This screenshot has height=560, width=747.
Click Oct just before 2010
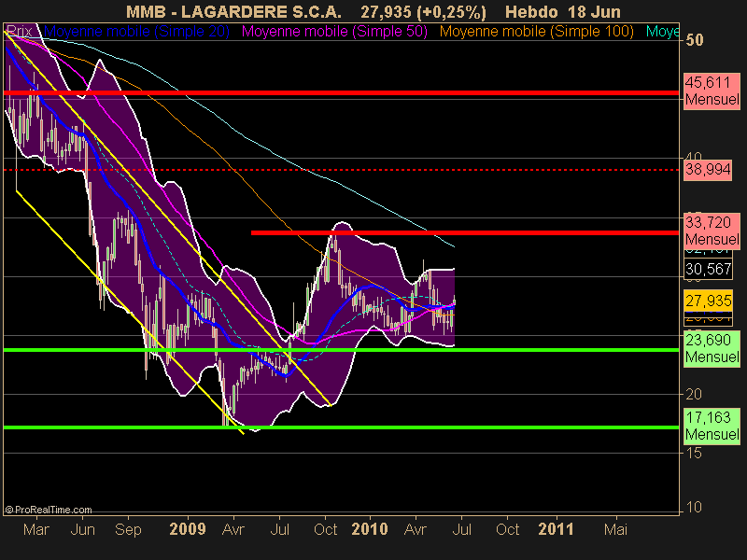coord(325,529)
